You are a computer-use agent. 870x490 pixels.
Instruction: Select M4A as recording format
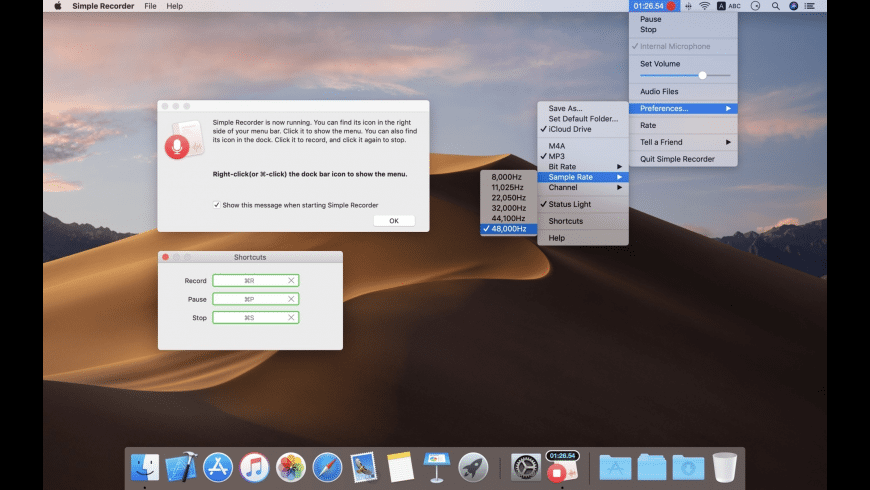[x=583, y=146]
